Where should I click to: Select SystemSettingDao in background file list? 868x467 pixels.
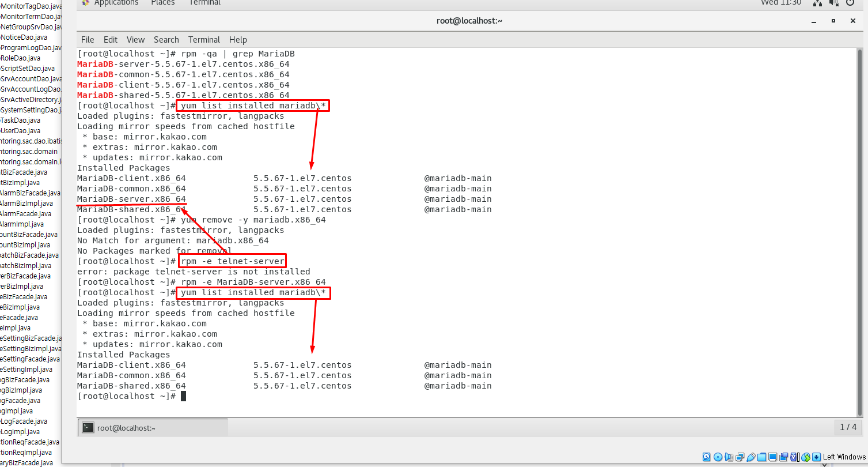[x=31, y=110]
